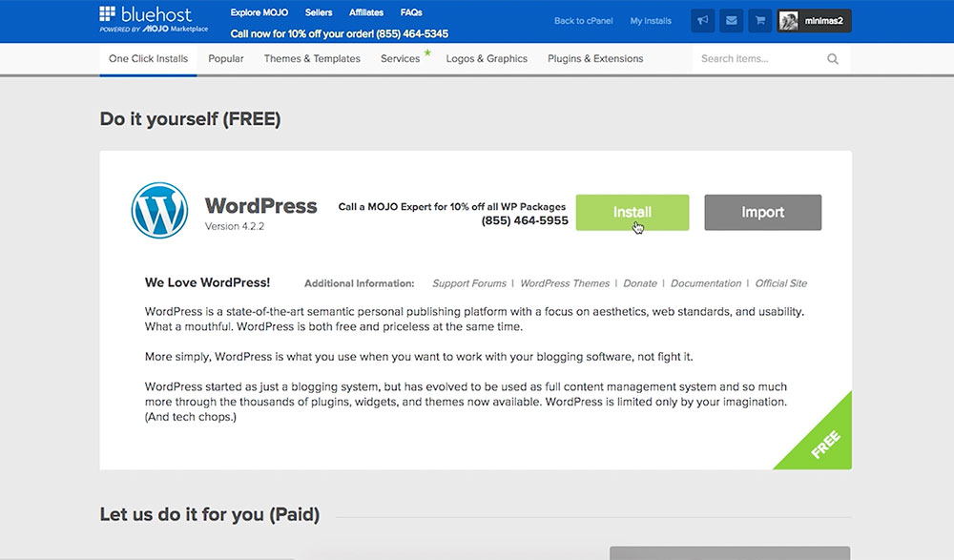Click the WordPress logo
The image size is (954, 560).
click(159, 211)
